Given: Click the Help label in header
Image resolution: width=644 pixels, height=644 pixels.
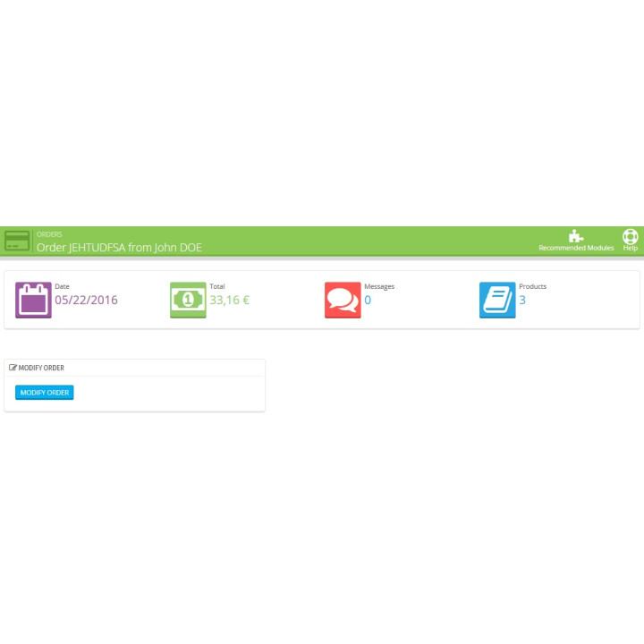Looking at the screenshot, I should coord(630,248).
